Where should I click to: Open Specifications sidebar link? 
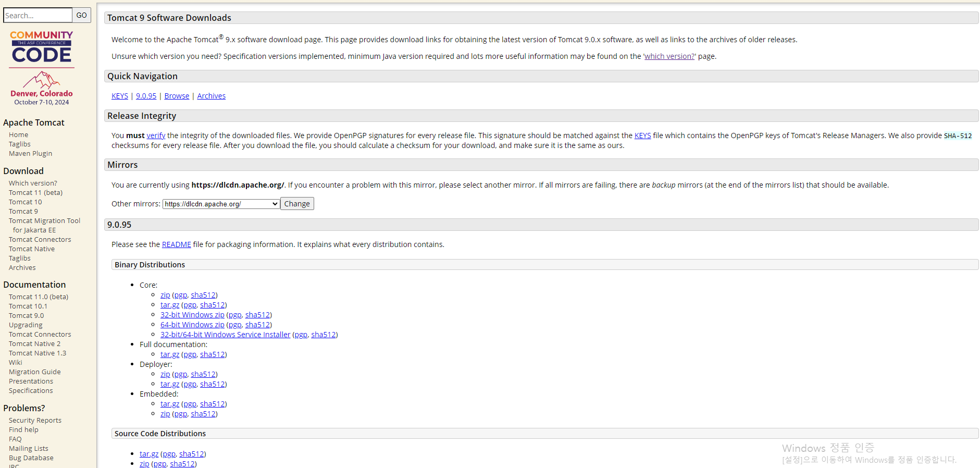(31, 390)
